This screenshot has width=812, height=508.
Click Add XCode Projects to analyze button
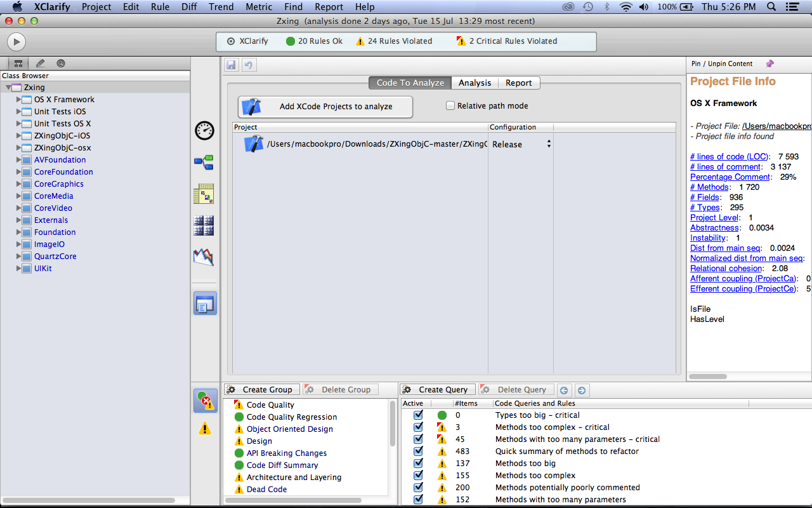325,107
